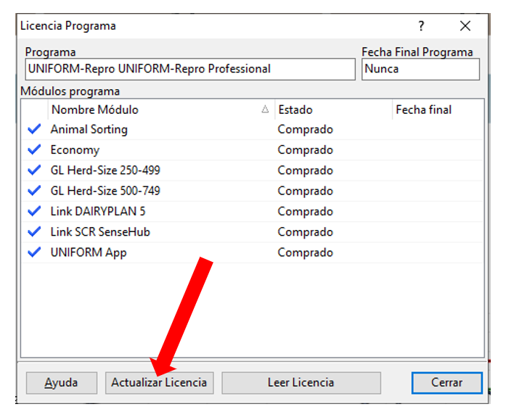Select Link SCR SenseHub module name

[100, 232]
